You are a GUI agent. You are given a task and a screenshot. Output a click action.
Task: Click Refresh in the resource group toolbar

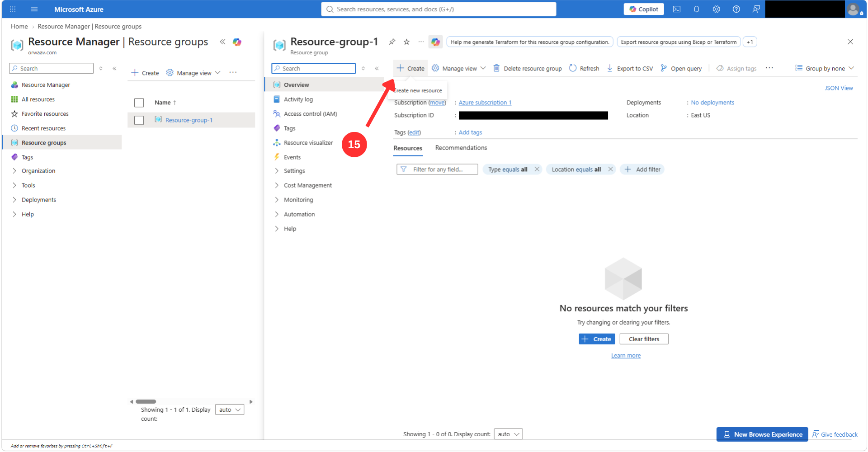click(x=584, y=68)
